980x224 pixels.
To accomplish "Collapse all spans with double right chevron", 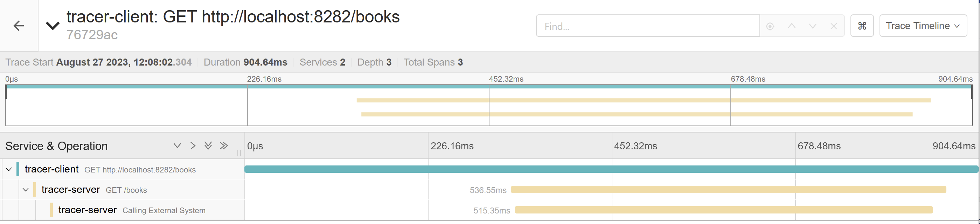I will coord(224,146).
